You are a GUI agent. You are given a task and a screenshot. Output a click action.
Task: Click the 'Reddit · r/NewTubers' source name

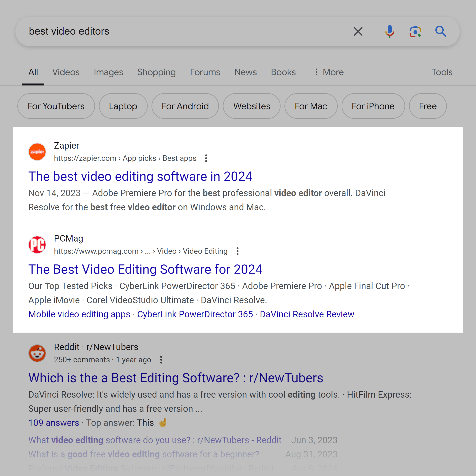(96, 347)
